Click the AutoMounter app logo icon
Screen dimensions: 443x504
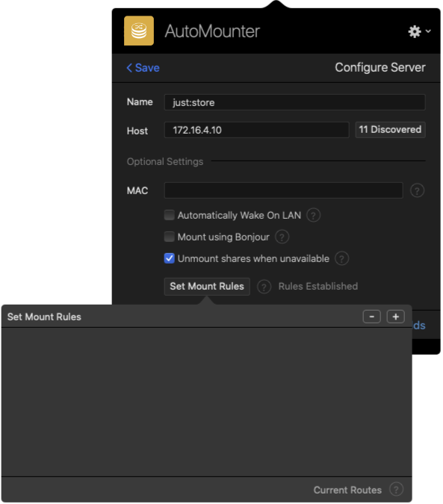(x=139, y=31)
